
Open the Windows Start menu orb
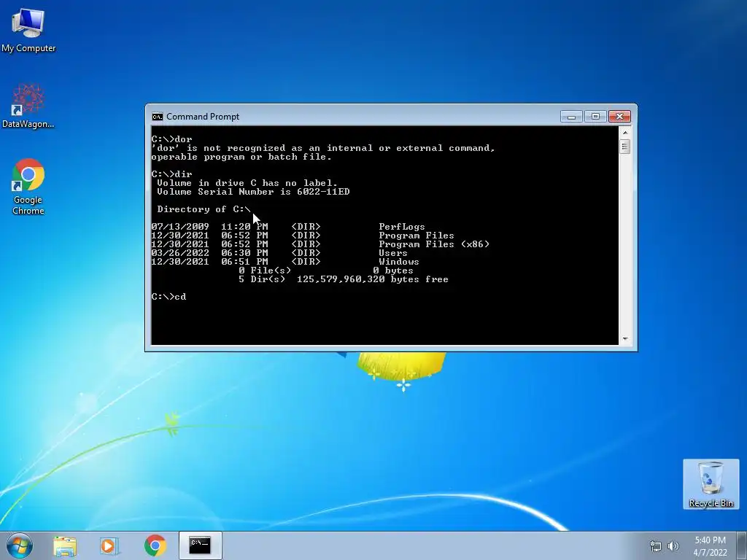(x=20, y=545)
